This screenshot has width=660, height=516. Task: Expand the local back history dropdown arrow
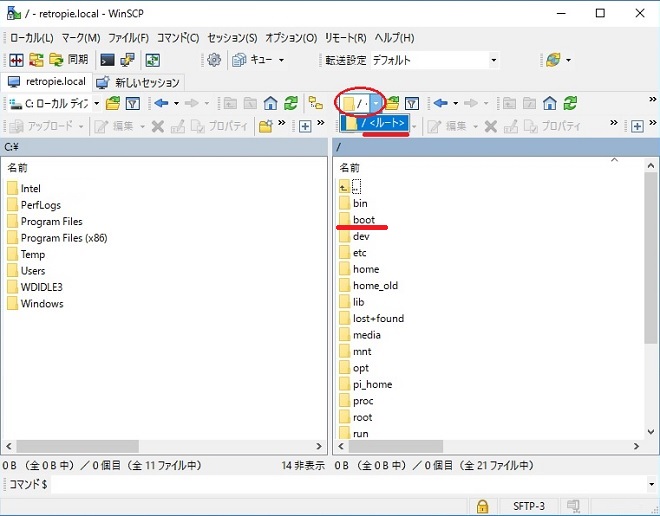176,103
